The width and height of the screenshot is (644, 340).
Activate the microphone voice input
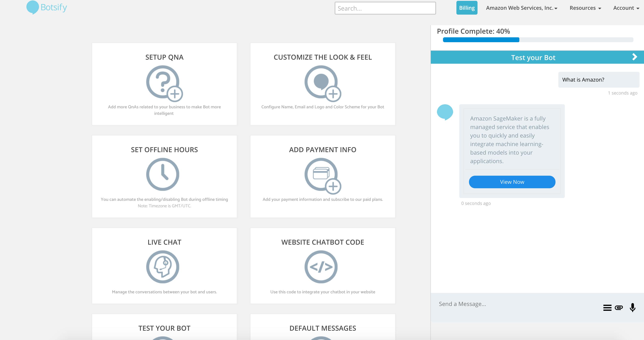632,308
